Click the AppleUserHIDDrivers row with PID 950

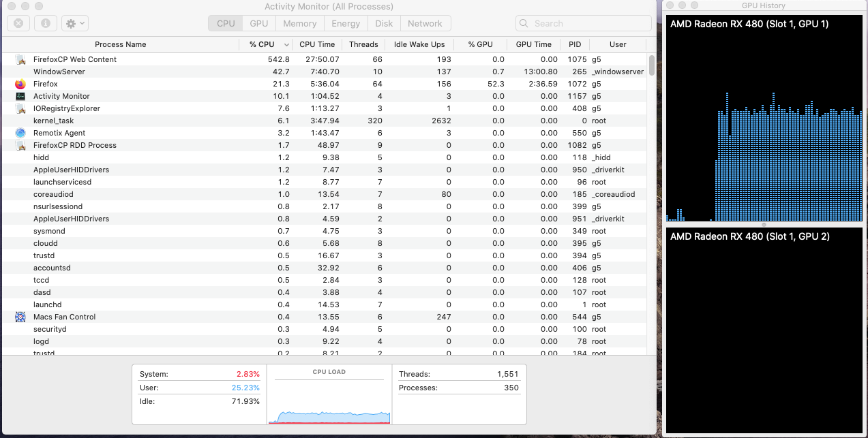[x=325, y=170]
